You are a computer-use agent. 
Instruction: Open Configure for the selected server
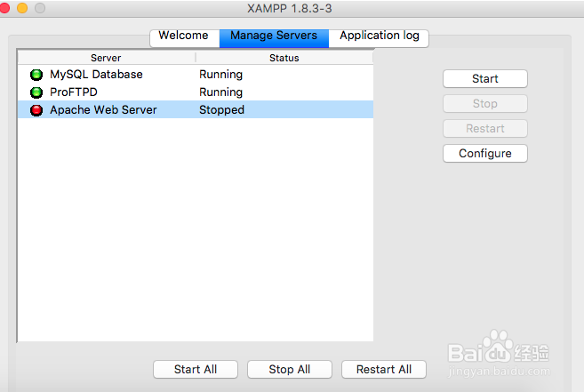point(485,153)
